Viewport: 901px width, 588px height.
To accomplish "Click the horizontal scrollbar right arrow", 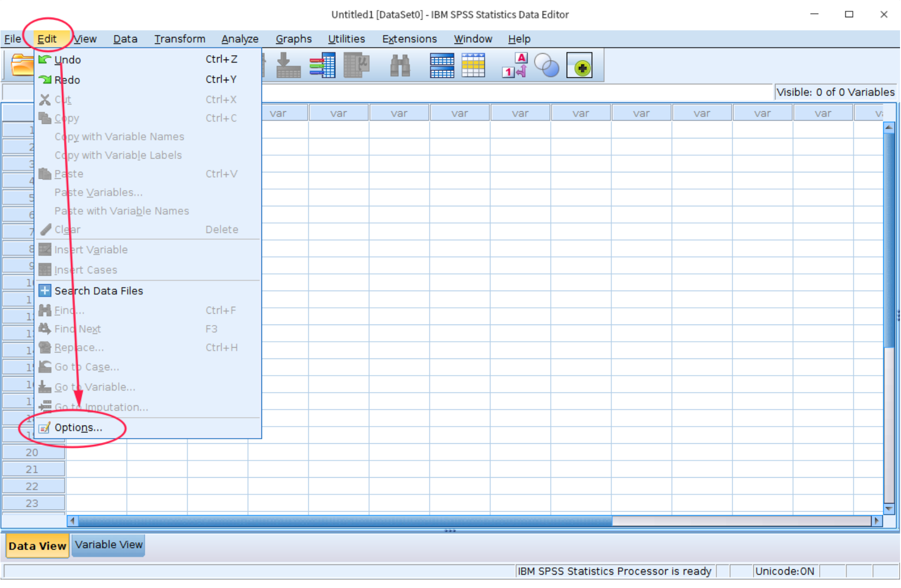I will [x=876, y=521].
